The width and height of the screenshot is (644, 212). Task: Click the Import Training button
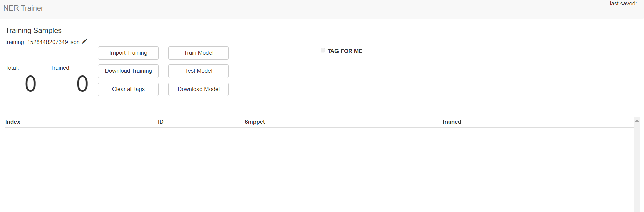(128, 53)
